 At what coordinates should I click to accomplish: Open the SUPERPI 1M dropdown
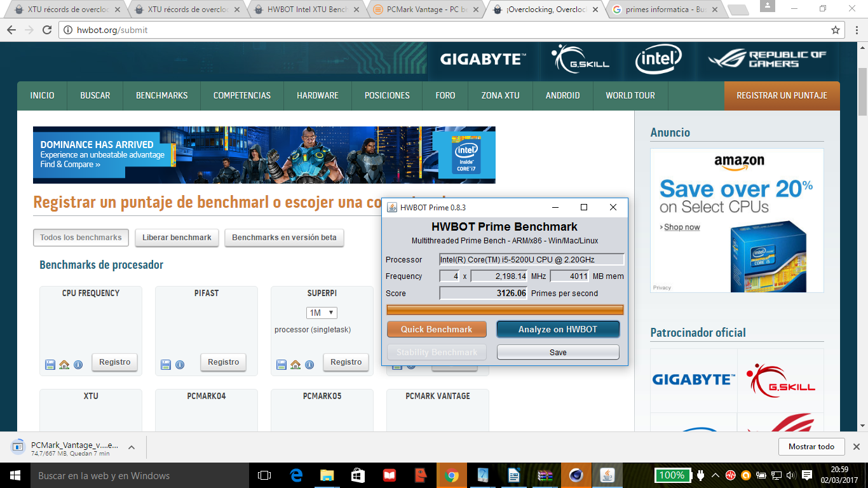[x=322, y=313]
